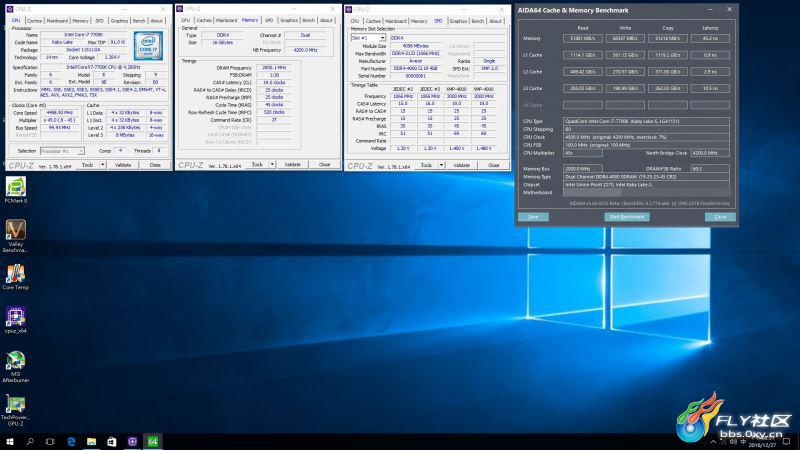Click the Intel Core i7 logo in CPU-Z
This screenshot has height=450, width=800.
click(148, 45)
